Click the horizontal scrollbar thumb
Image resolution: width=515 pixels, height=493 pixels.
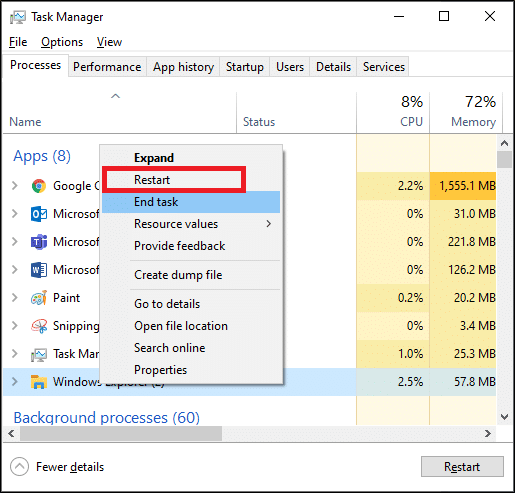pyautogui.click(x=121, y=433)
